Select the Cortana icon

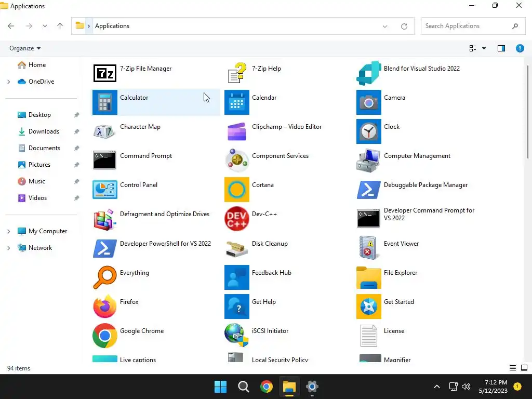pyautogui.click(x=237, y=190)
